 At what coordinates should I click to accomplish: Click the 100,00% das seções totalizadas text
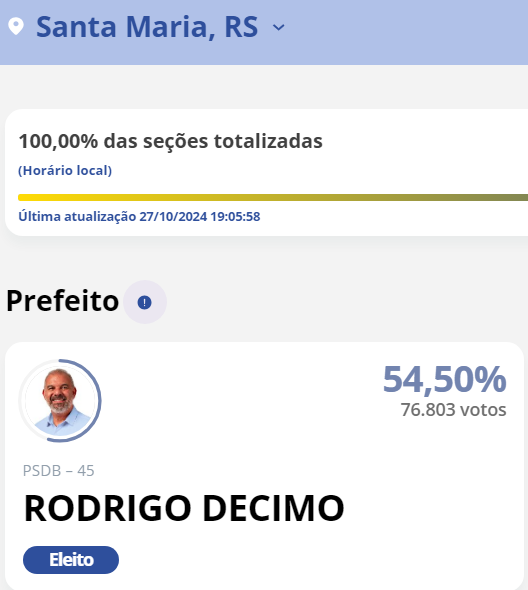170,141
